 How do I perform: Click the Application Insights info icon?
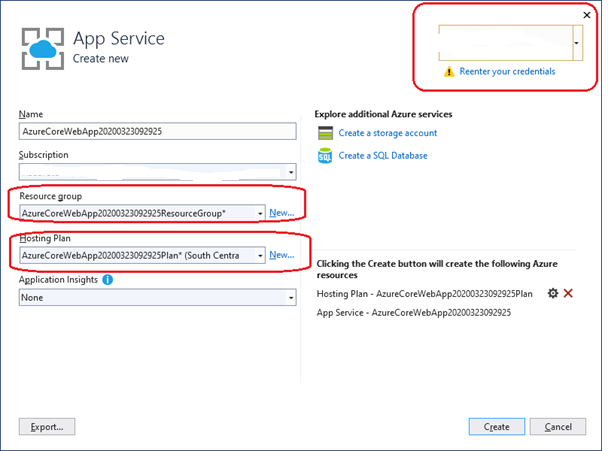tap(107, 280)
